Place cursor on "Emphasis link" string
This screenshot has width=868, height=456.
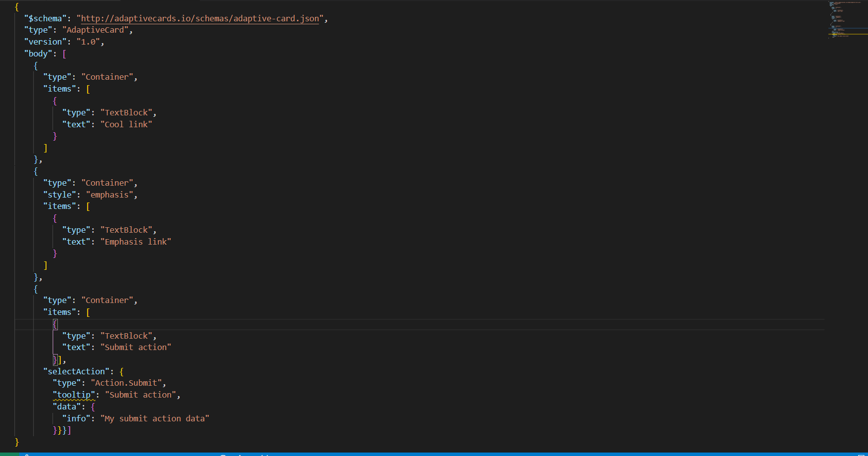click(136, 242)
